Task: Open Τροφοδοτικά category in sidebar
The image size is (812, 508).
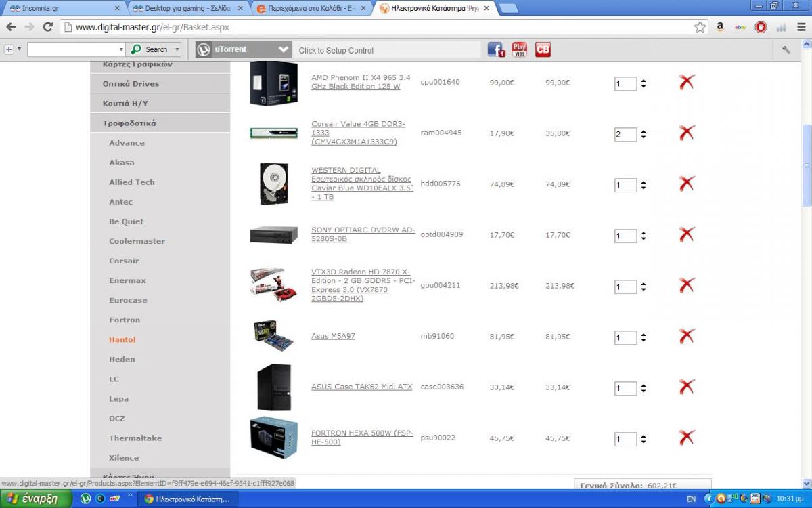Action: click(160, 123)
